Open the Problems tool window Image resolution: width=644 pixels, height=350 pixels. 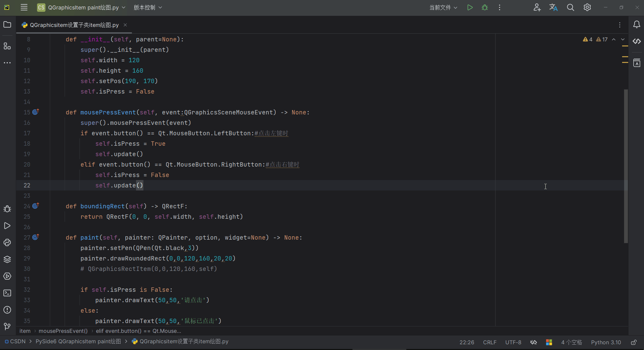[x=7, y=310]
